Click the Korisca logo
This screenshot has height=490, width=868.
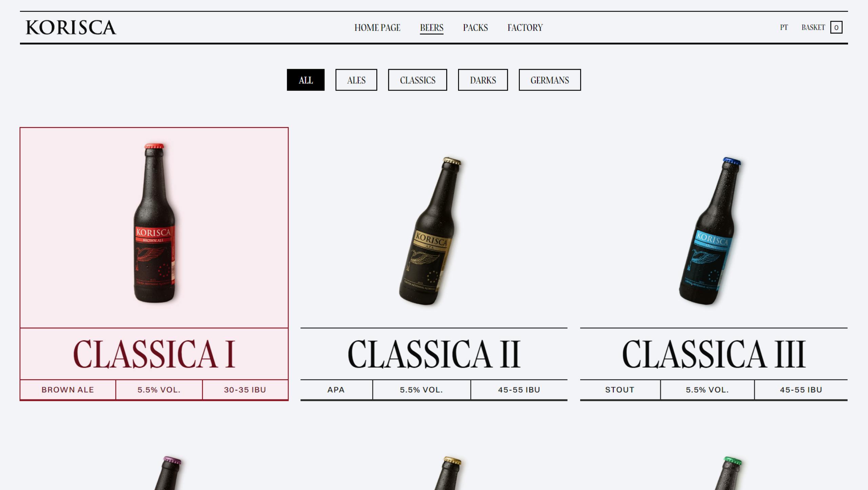71,27
